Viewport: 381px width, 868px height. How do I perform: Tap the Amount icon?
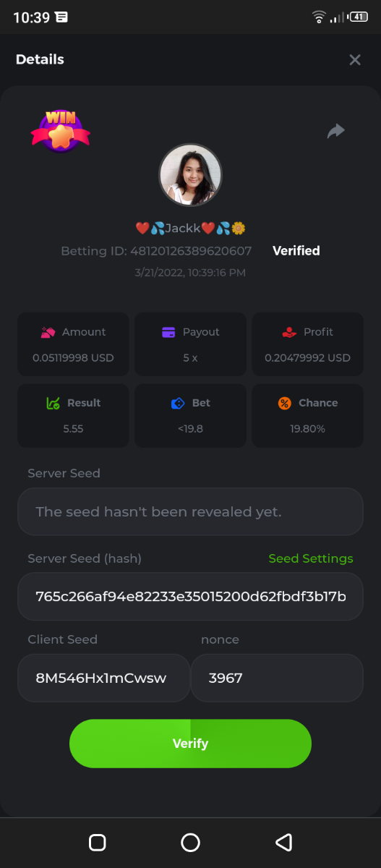point(48,332)
